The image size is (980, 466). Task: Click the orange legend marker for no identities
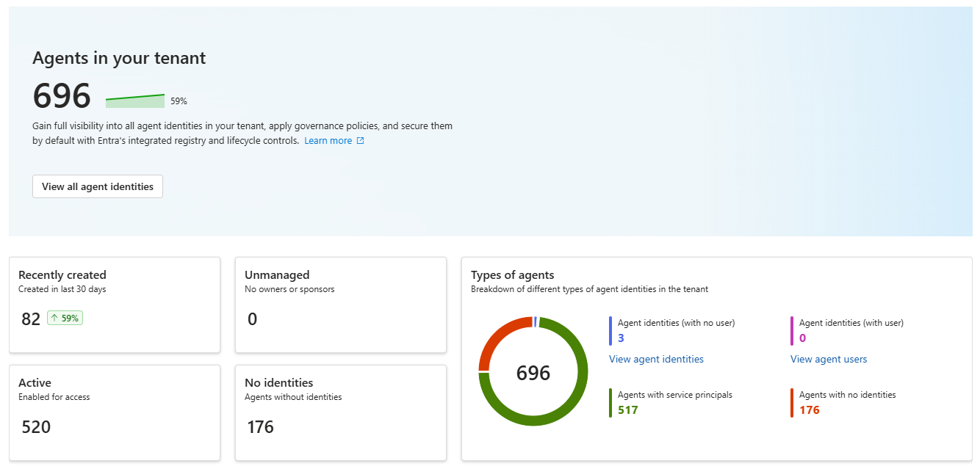click(x=791, y=402)
